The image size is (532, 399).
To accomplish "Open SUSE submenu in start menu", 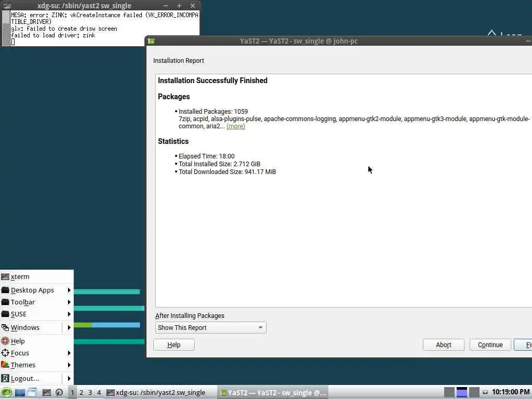I will (37, 314).
